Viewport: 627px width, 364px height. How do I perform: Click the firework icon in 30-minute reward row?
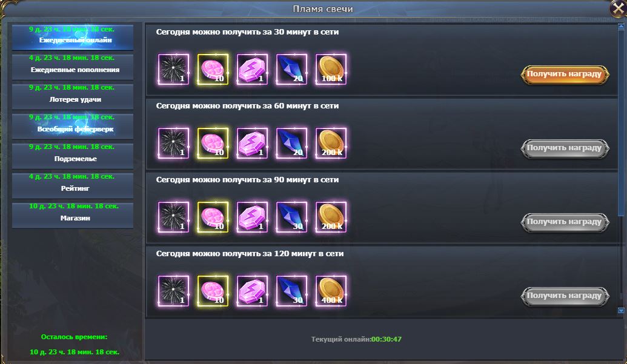(x=173, y=69)
